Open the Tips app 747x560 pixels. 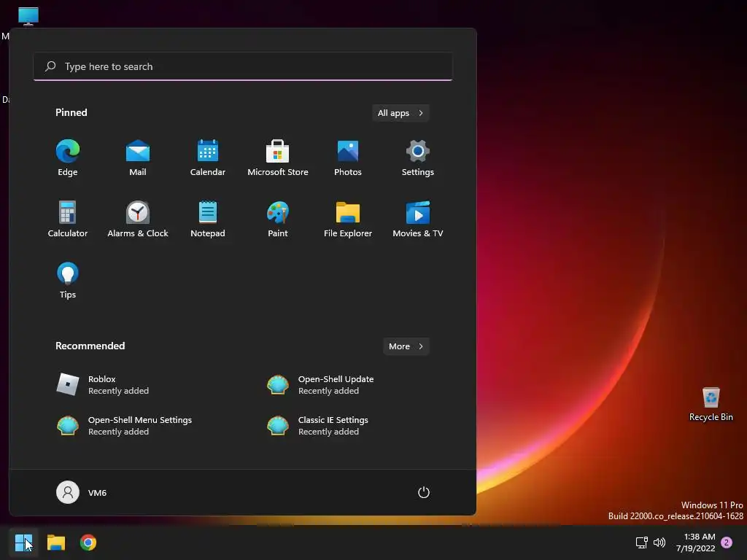[x=68, y=281]
